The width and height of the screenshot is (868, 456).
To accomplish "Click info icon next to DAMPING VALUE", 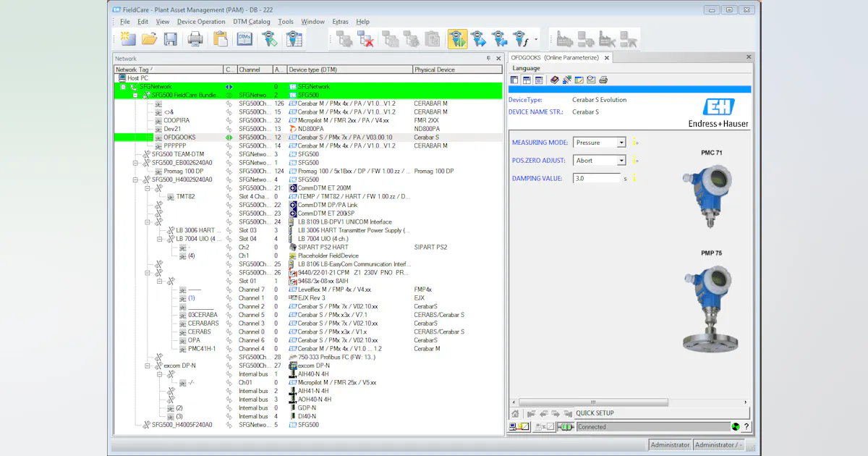I will 634,177.
